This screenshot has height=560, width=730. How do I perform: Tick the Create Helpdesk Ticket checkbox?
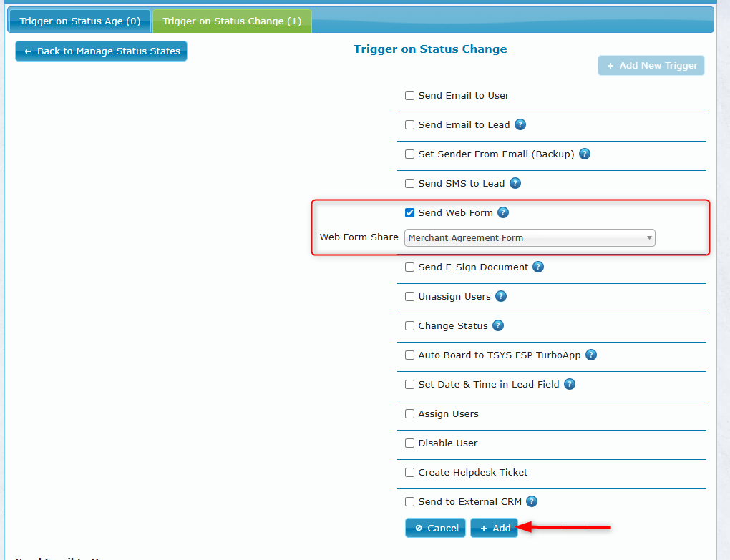[x=410, y=472]
